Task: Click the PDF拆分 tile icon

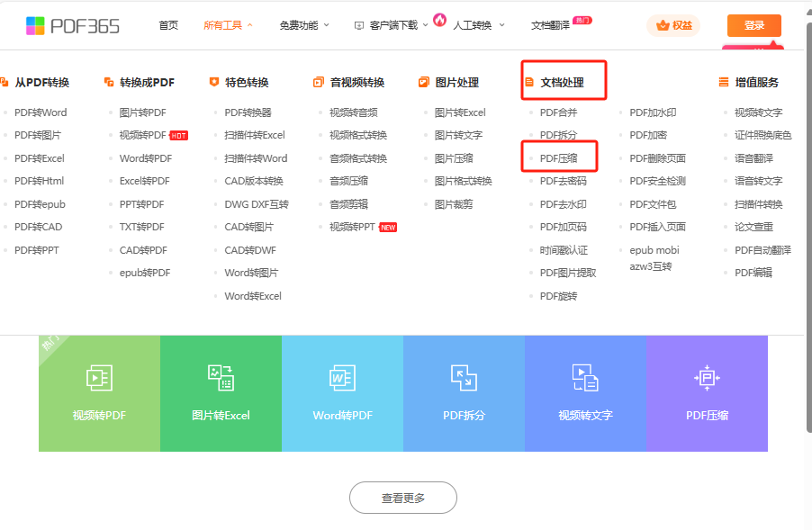Action: tap(464, 378)
